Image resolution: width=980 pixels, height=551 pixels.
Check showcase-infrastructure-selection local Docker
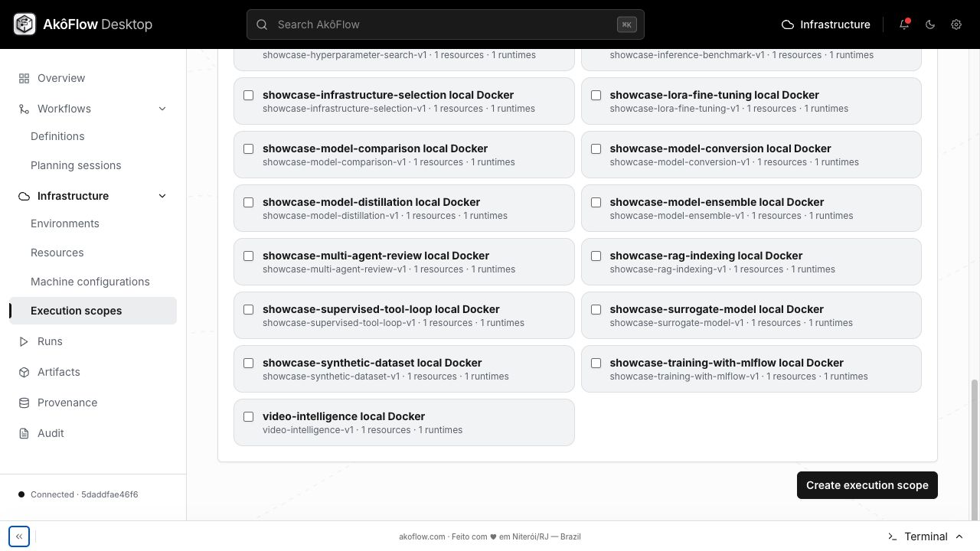(248, 95)
